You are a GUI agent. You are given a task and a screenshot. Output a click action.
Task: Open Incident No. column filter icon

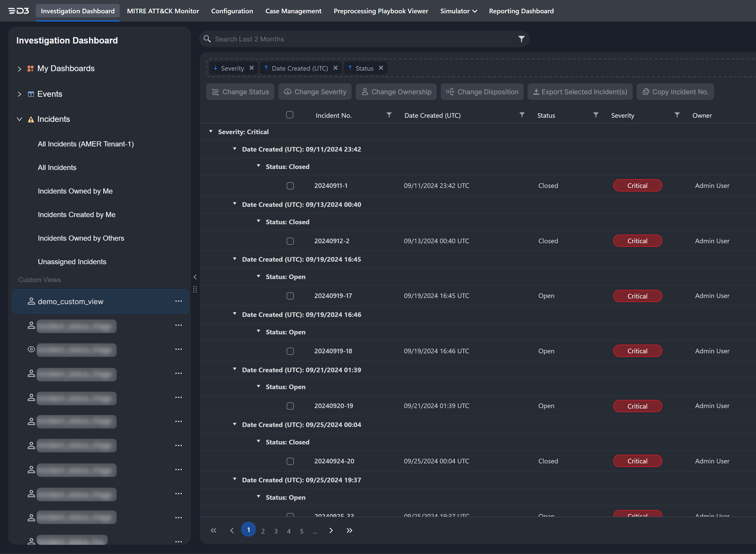(389, 115)
